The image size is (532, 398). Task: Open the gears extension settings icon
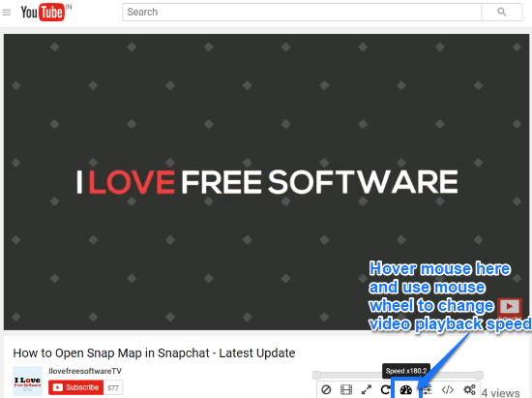pyautogui.click(x=469, y=390)
